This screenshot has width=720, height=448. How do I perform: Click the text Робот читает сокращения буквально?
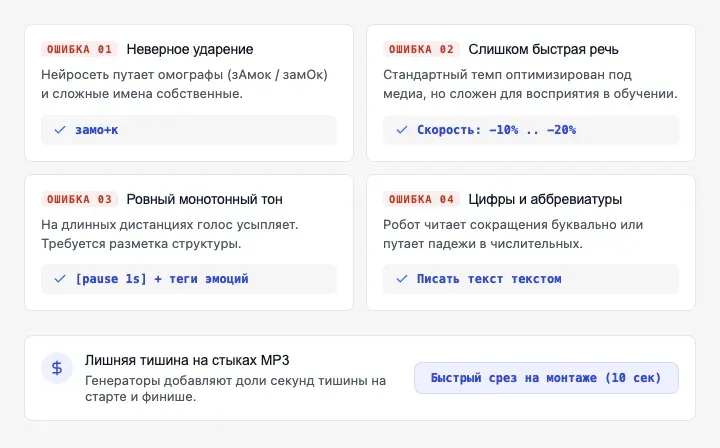tap(500, 225)
